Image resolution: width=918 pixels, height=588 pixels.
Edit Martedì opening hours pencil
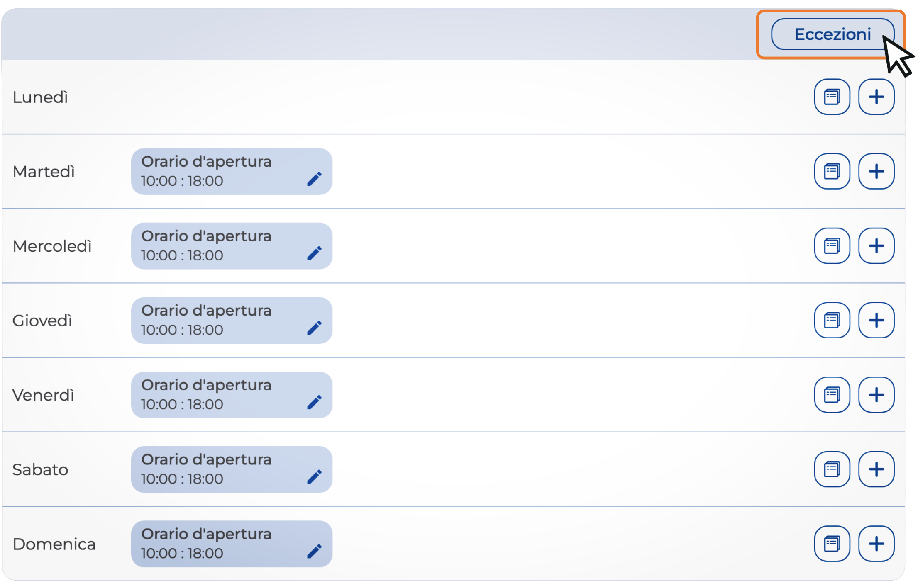click(314, 179)
